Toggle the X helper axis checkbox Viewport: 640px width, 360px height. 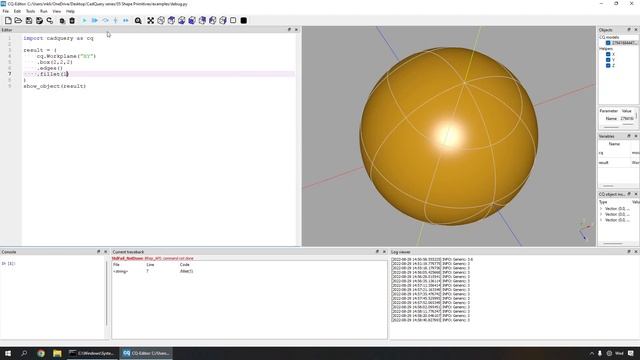click(x=608, y=54)
